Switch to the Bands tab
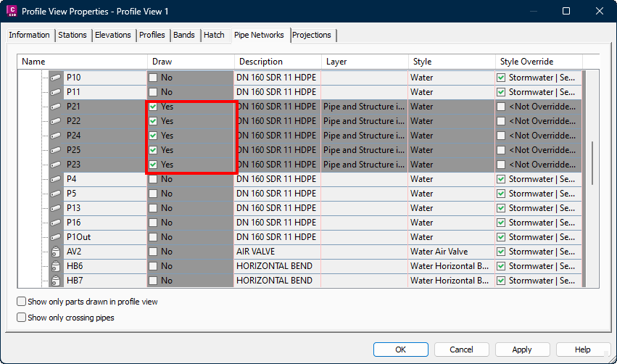This screenshot has height=364, width=617. click(x=184, y=35)
